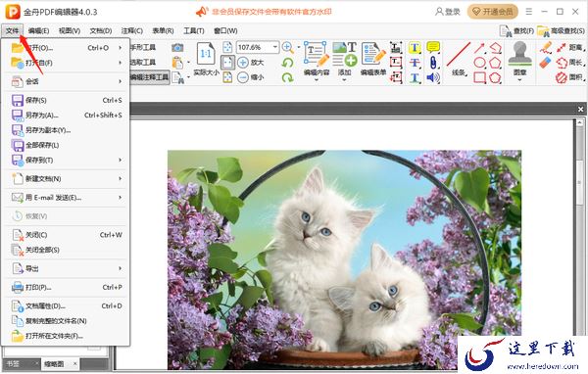Select the typewriter text box tool
588x374 pixels.
[396, 48]
